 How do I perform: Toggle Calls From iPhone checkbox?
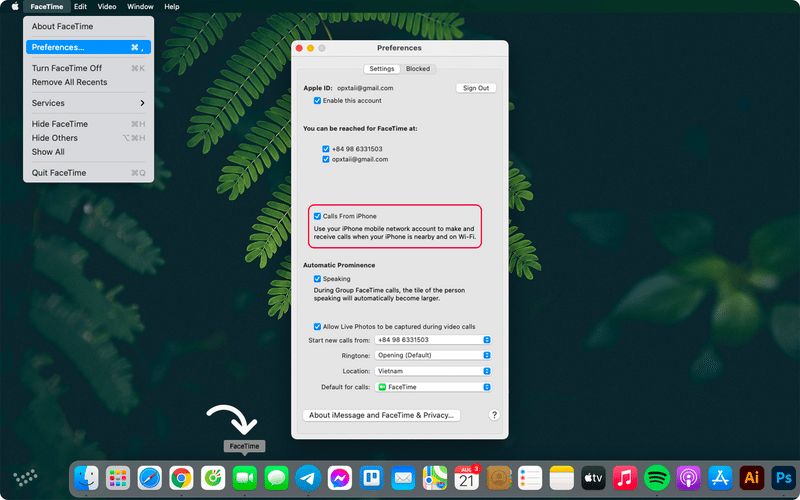point(317,216)
